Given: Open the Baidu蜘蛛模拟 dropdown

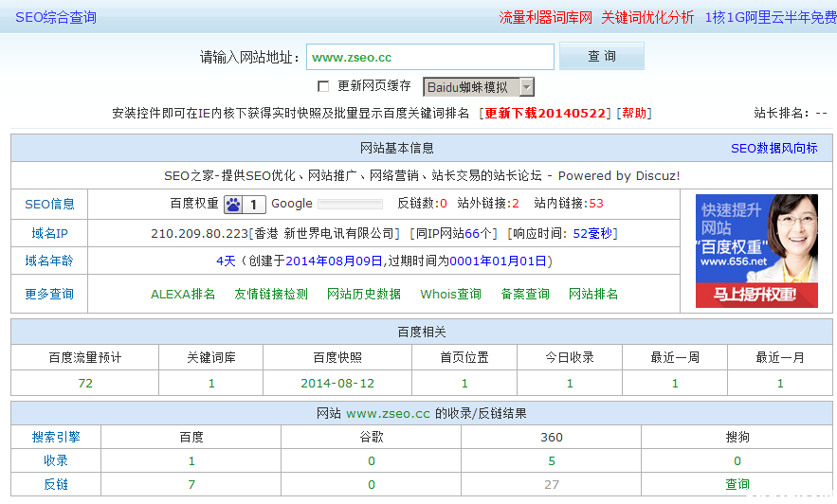Looking at the screenshot, I should 478,87.
